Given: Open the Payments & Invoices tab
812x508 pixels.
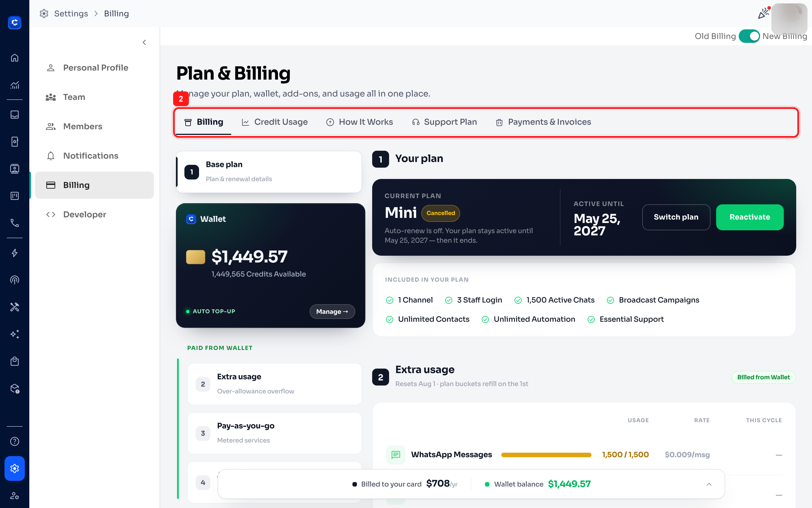Looking at the screenshot, I should (x=543, y=122).
